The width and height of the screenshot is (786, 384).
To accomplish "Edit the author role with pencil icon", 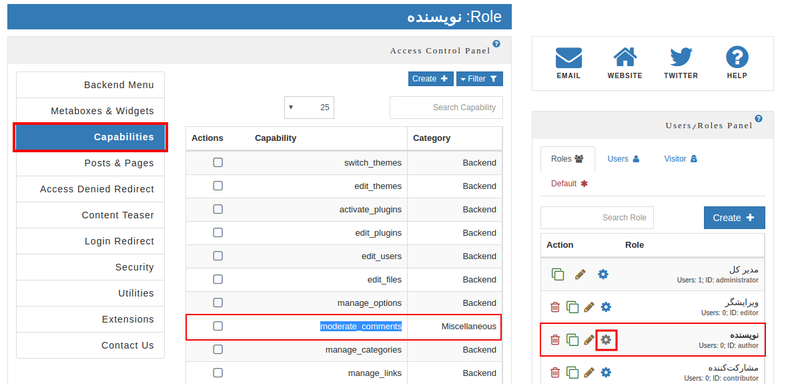I will [589, 340].
